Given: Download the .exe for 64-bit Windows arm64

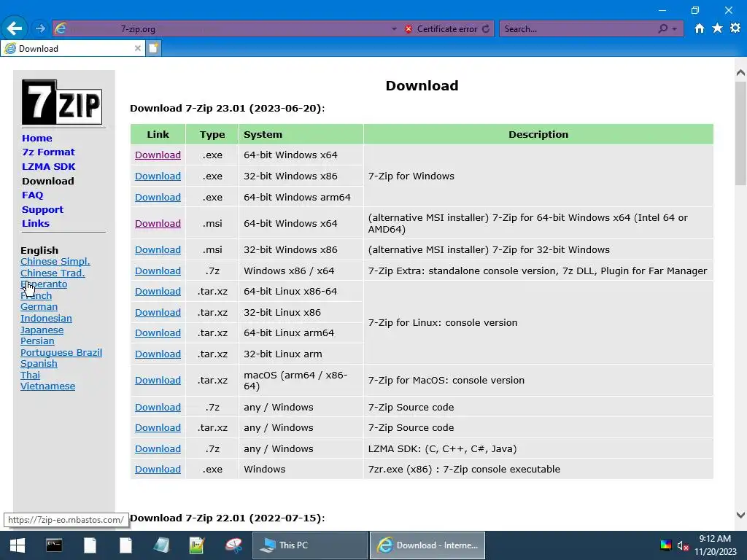Looking at the screenshot, I should tap(158, 197).
